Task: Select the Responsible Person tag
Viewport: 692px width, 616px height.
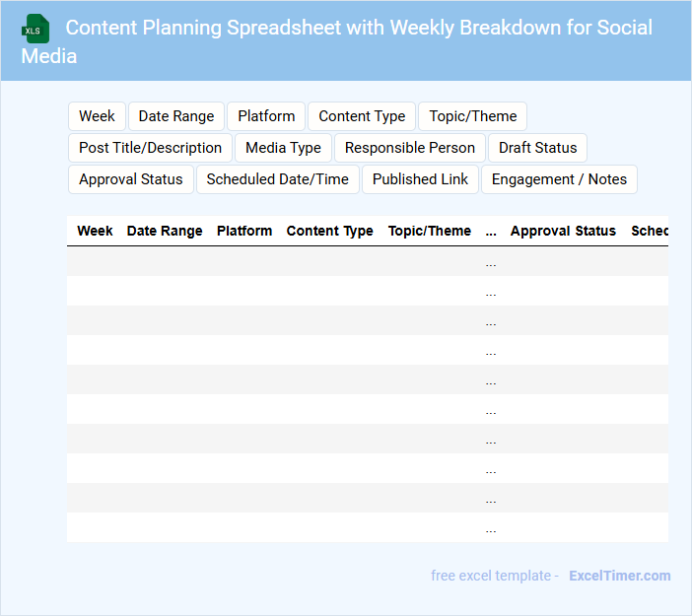Action: (x=410, y=148)
